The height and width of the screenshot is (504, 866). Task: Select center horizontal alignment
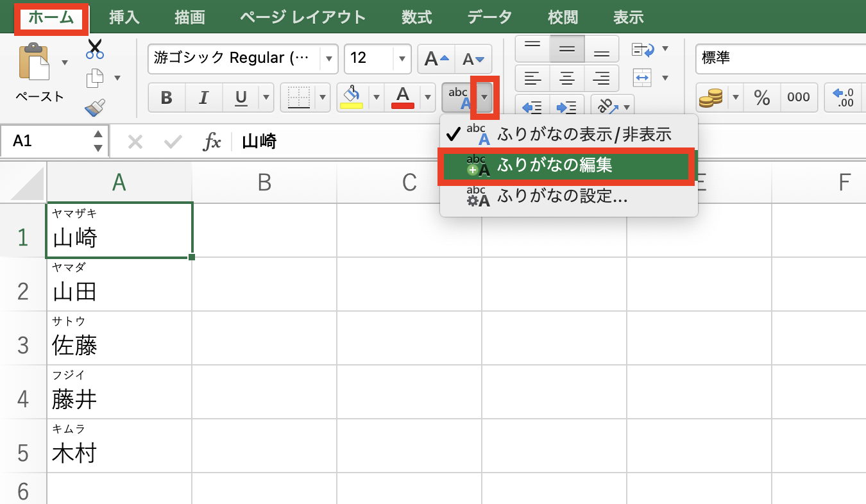pyautogui.click(x=566, y=78)
